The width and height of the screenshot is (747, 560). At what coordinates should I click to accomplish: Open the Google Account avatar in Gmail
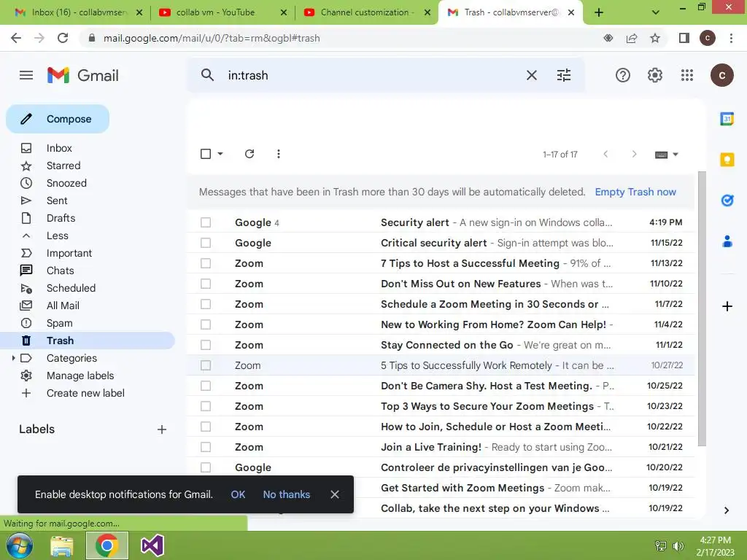[x=721, y=75]
